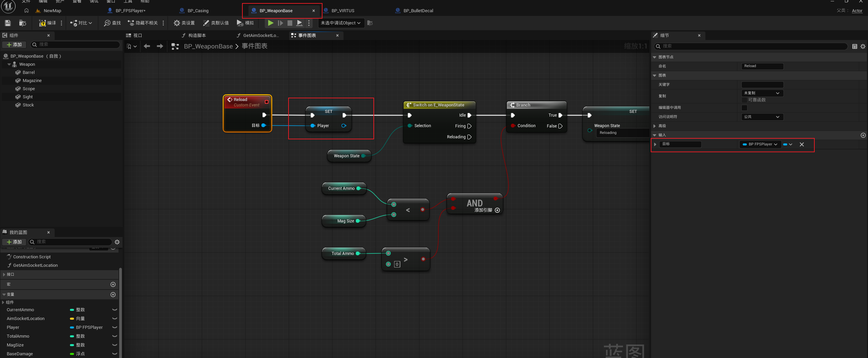Add a new variable with the plus icon
The height and width of the screenshot is (358, 868).
click(113, 295)
